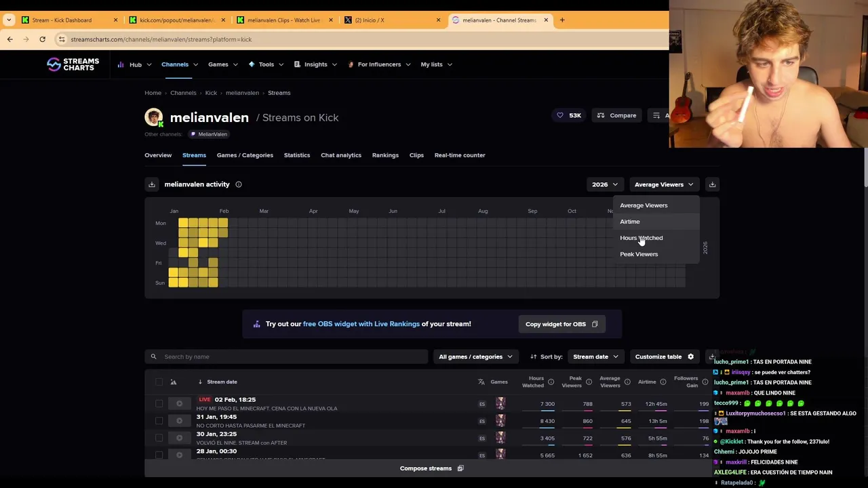Click the sort arrow on Stream date column
Viewport: 868px width, 488px height.
pyautogui.click(x=200, y=382)
